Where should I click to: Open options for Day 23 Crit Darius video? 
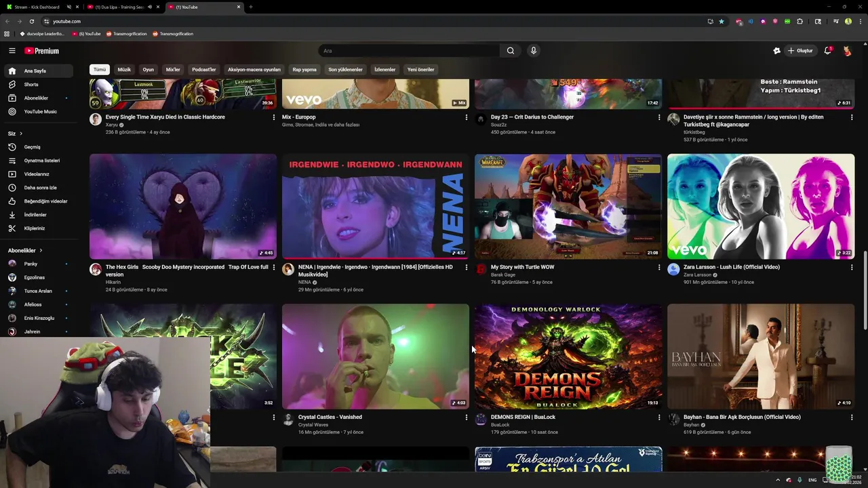point(658,117)
